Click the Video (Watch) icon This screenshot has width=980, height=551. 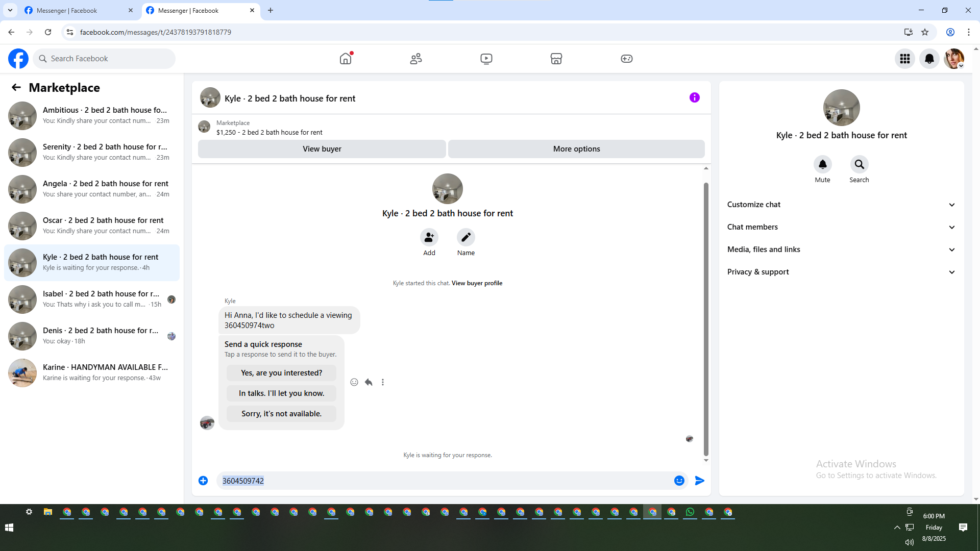click(x=486, y=59)
